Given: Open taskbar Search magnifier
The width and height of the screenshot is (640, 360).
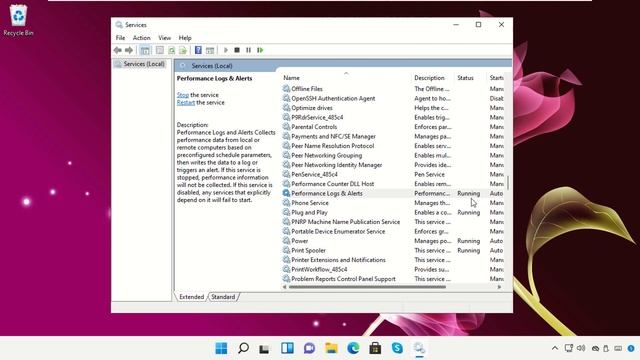Looking at the screenshot, I should (x=243, y=348).
